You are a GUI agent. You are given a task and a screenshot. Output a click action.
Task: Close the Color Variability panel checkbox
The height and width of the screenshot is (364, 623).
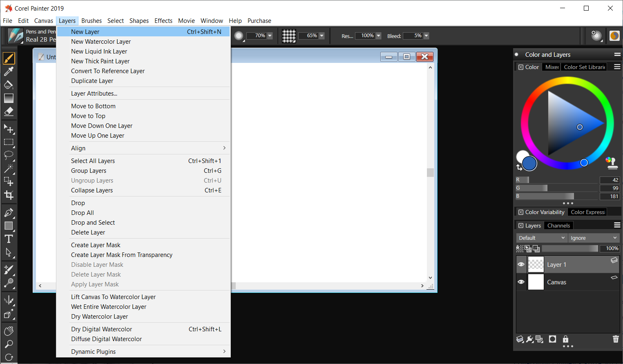[521, 212]
